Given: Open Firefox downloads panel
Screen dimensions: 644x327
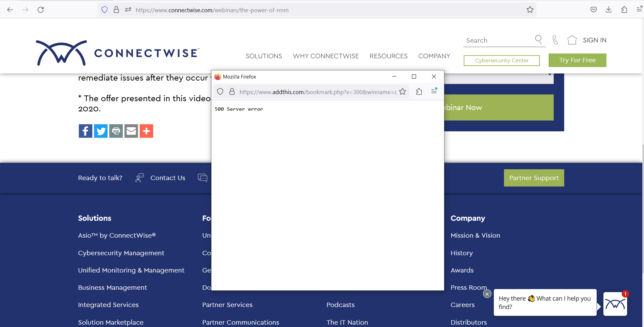Looking at the screenshot, I should (x=608, y=9).
